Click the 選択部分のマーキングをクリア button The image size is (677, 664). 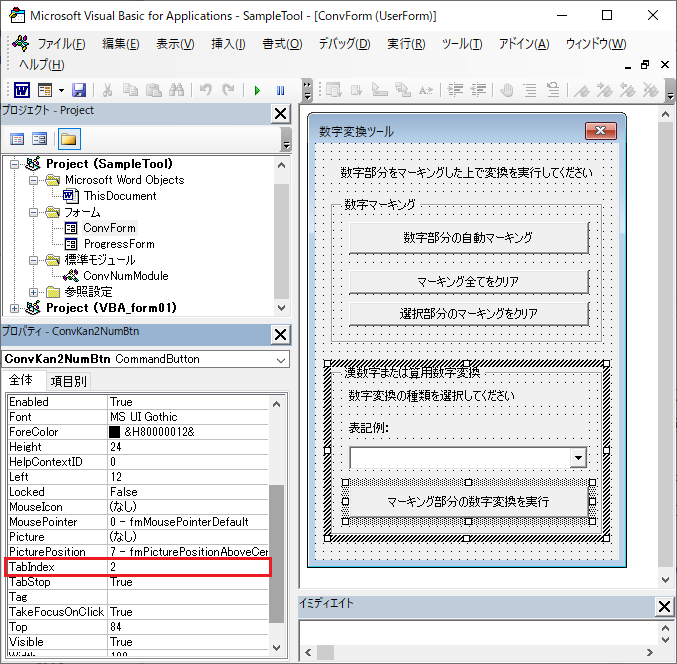pos(469,314)
